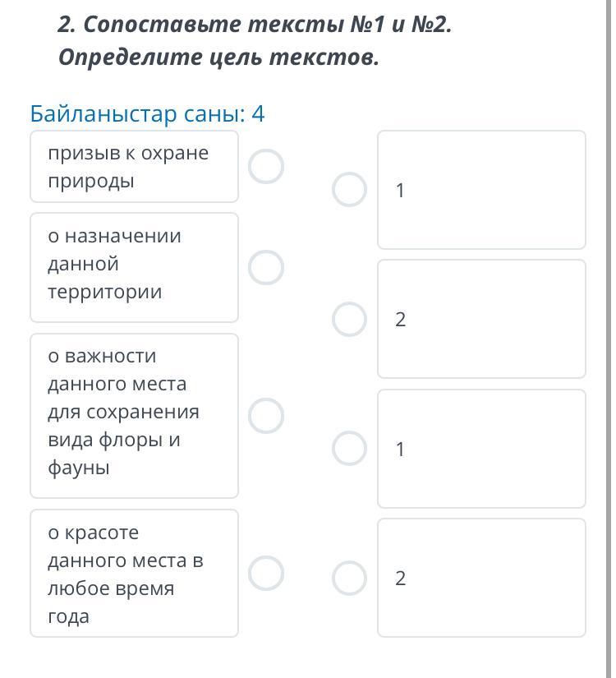Select the radio circle of the topmost '1' answer
The width and height of the screenshot is (616, 678).
(349, 190)
